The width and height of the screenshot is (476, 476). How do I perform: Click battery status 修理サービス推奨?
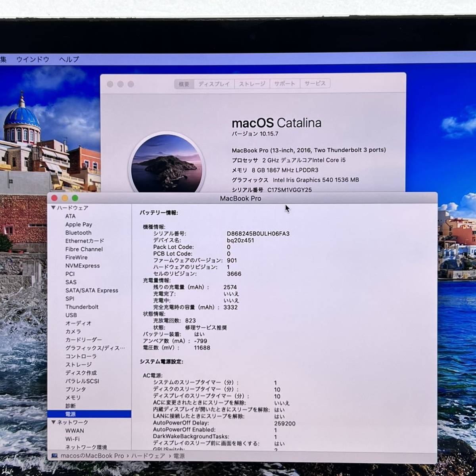pyautogui.click(x=206, y=328)
